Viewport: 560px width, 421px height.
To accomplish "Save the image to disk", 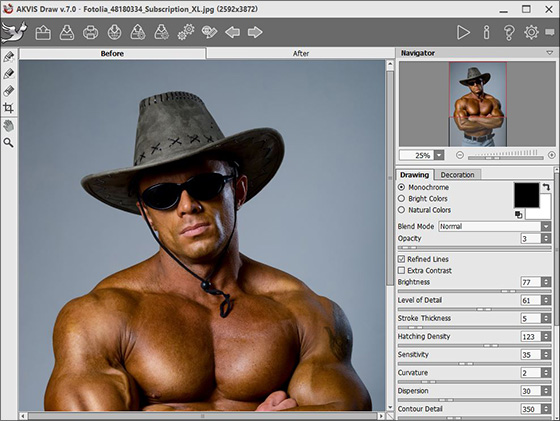I will (x=67, y=32).
